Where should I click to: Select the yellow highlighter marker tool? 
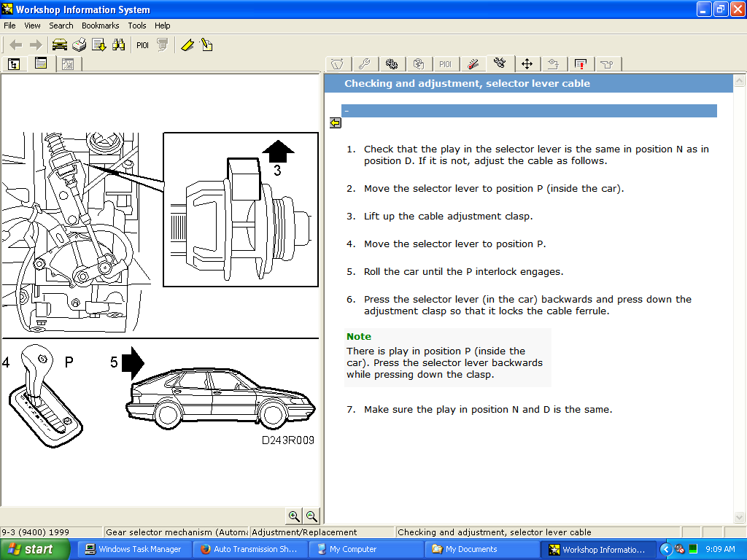pyautogui.click(x=187, y=44)
